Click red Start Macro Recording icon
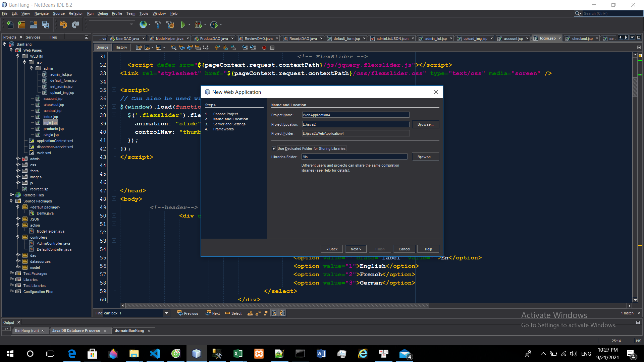 [x=264, y=48]
